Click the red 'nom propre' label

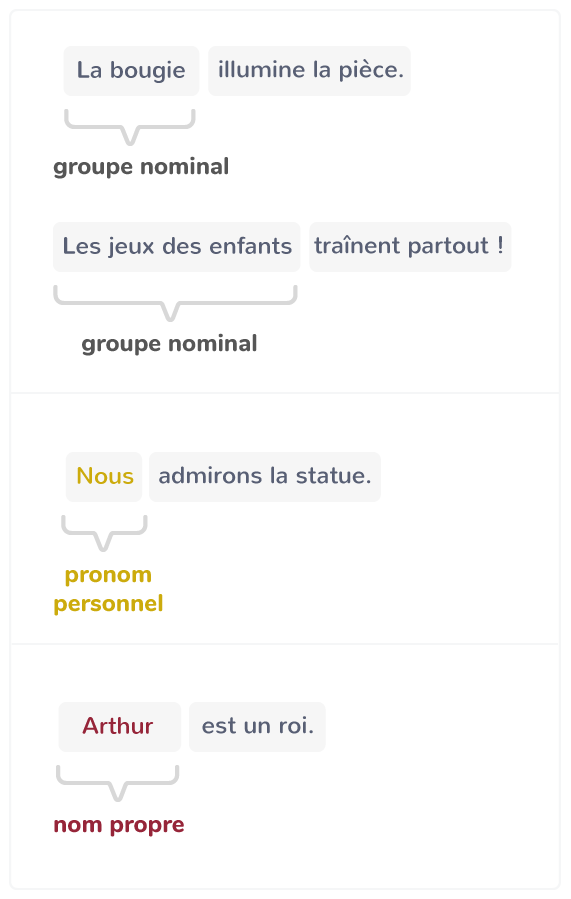[x=119, y=824]
